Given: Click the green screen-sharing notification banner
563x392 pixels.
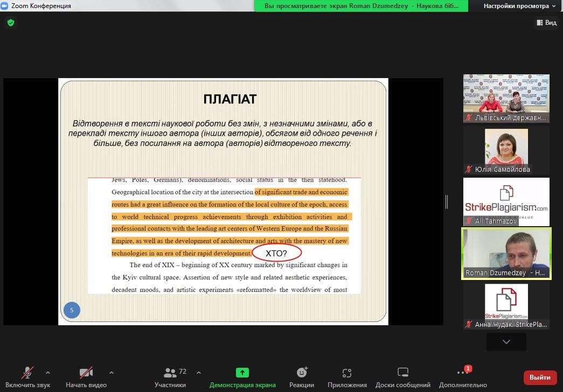Looking at the screenshot, I should click(x=362, y=6).
